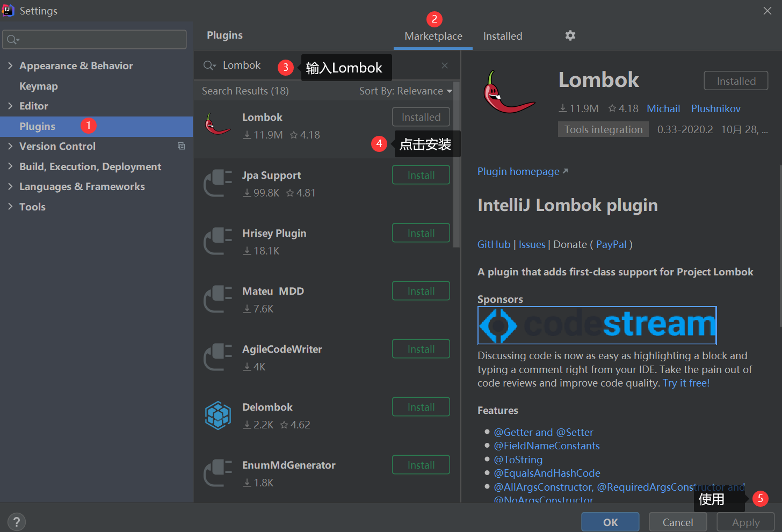Open the @Getter and @Setter feature link
The height and width of the screenshot is (532, 782).
point(543,432)
